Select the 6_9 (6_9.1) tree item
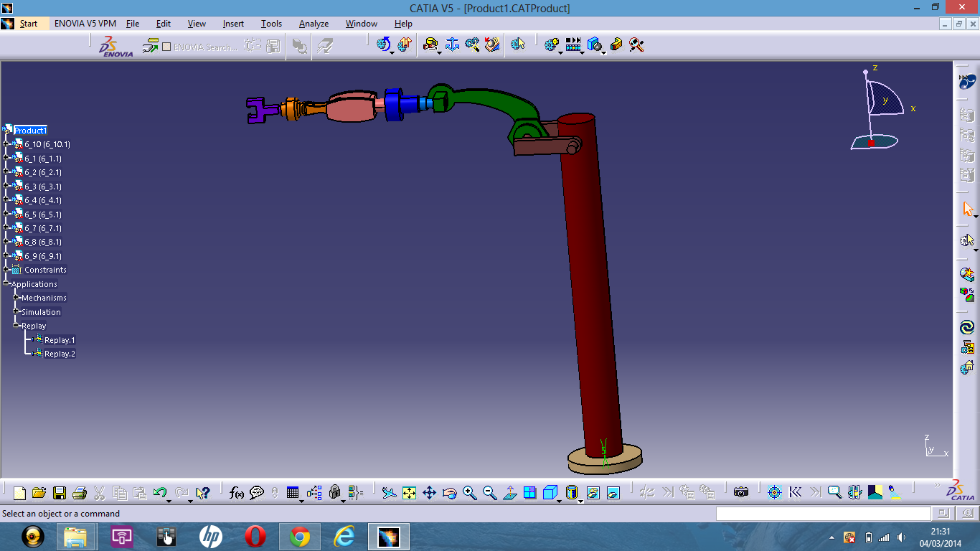 pos(43,256)
